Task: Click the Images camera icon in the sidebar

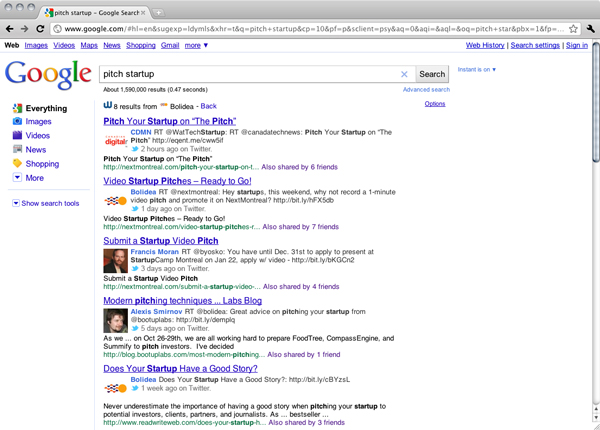Action: coord(17,121)
